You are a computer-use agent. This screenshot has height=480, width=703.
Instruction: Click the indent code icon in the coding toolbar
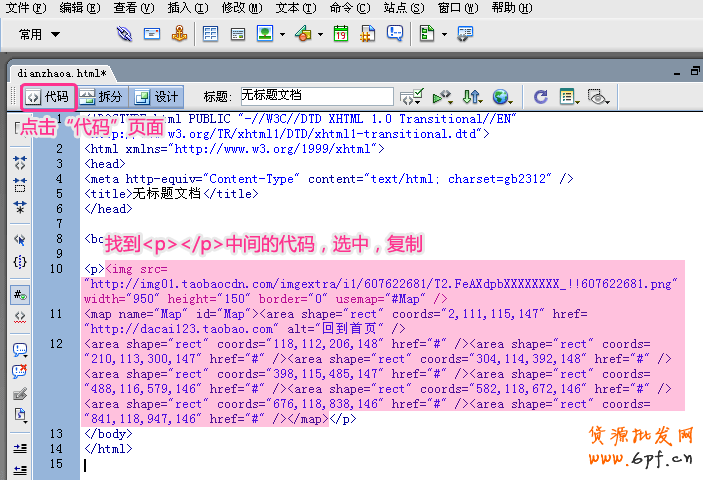[x=19, y=414]
